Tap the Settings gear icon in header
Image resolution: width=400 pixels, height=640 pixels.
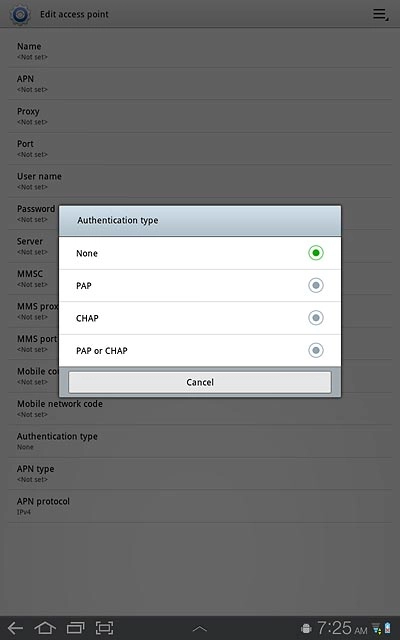(20, 14)
